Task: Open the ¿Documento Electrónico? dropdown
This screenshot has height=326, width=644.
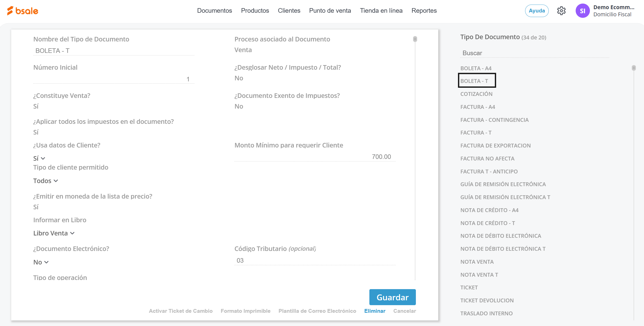Action: tap(41, 262)
